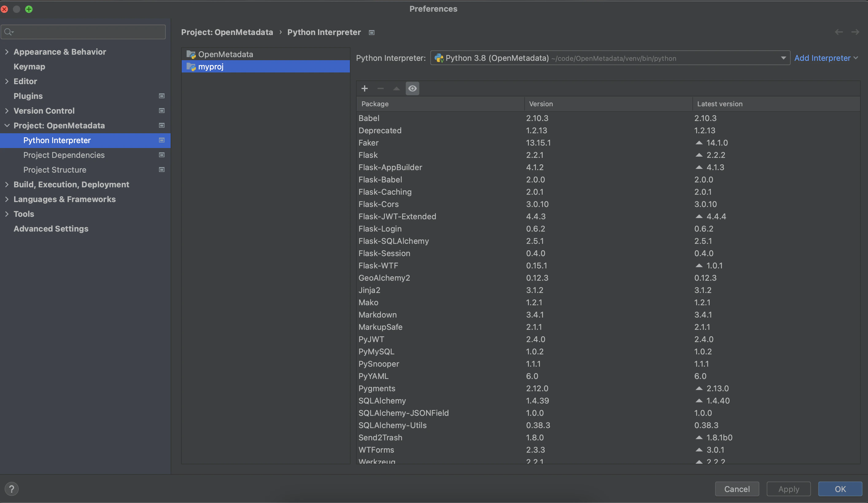
Task: Click the help question mark button
Action: pyautogui.click(x=12, y=489)
